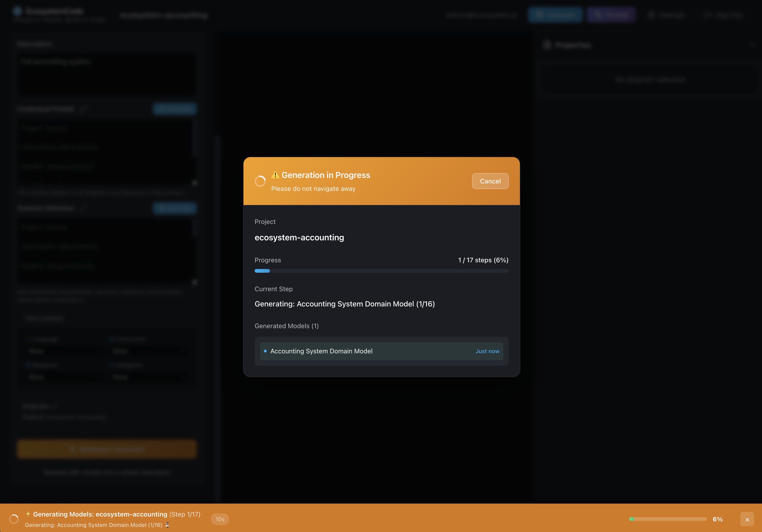
Task: Click the loading spinner in the dialog header
Action: [261, 181]
